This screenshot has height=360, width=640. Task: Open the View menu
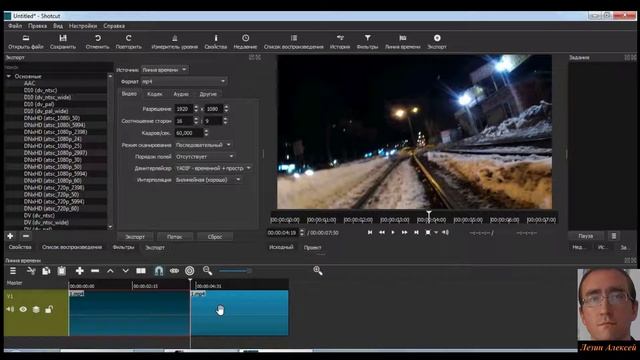58,26
